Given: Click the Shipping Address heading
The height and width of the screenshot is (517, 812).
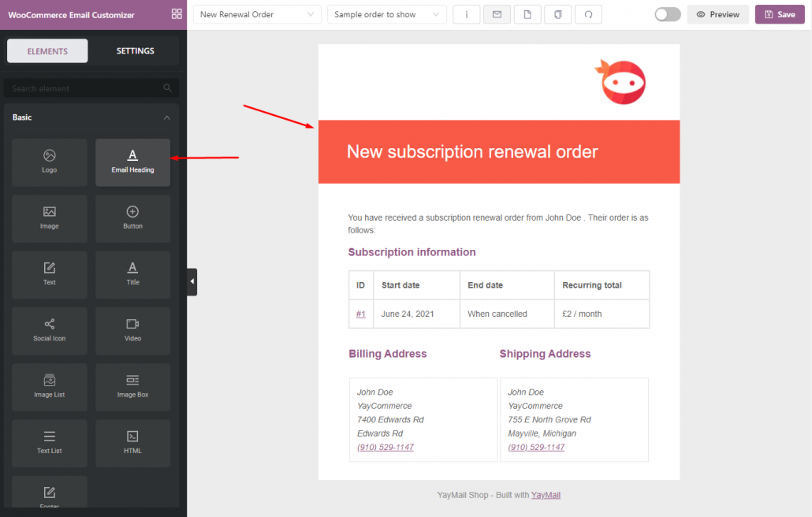Looking at the screenshot, I should point(545,354).
